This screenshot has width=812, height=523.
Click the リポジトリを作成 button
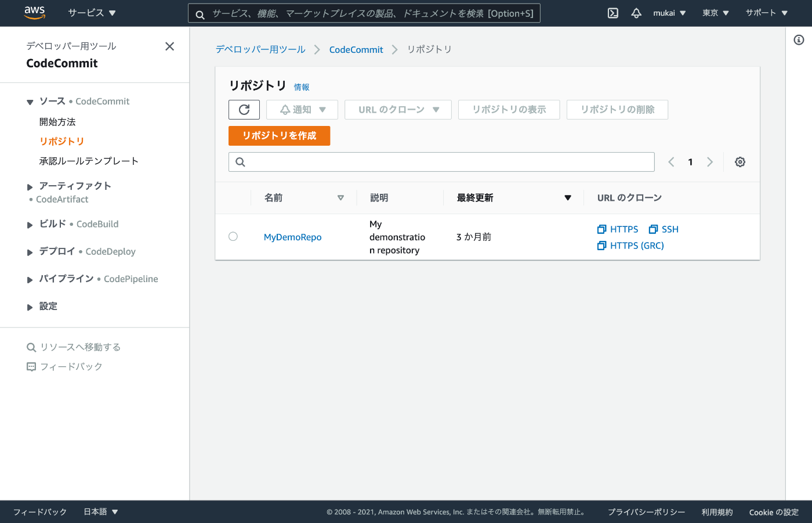(x=279, y=136)
